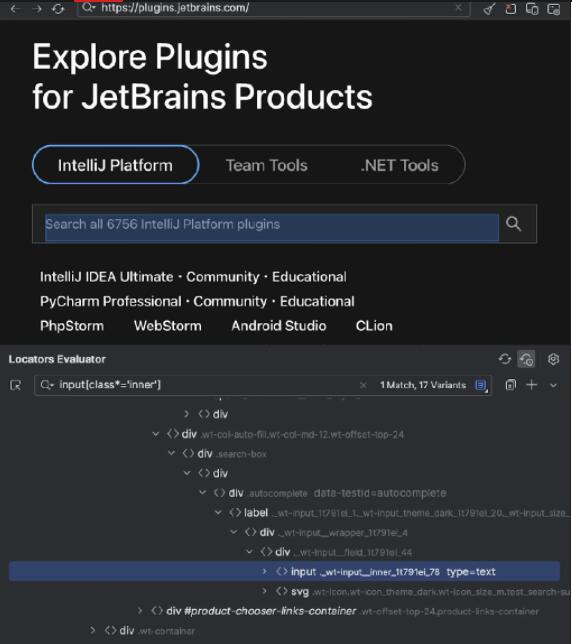The width and height of the screenshot is (572, 644).
Task: Open Educational link next to IntelliJ IDEA
Action: coord(309,277)
